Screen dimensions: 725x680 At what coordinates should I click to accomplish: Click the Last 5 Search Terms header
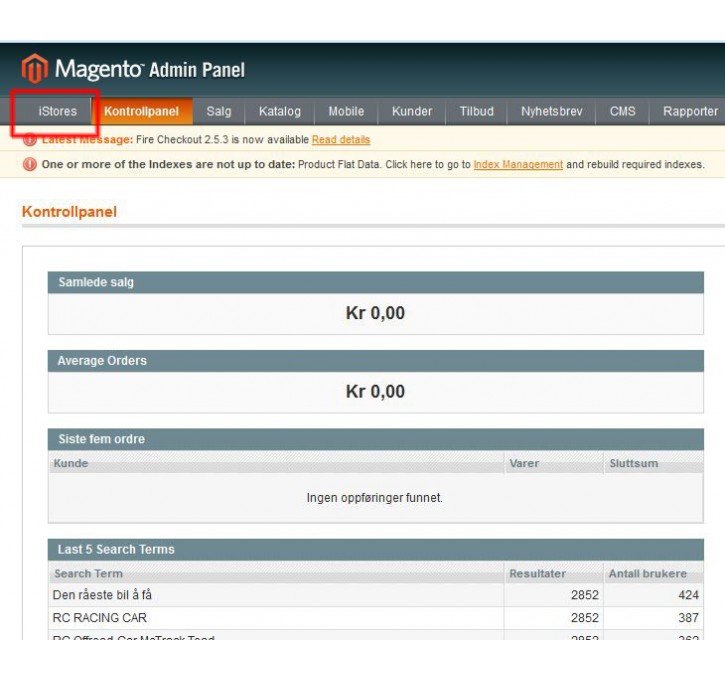pos(375,549)
